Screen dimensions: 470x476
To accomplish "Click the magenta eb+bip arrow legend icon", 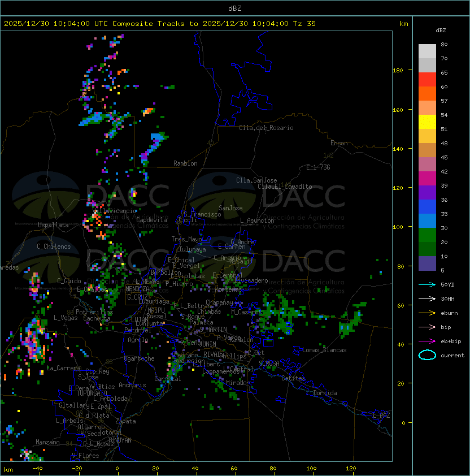I will [x=427, y=341].
